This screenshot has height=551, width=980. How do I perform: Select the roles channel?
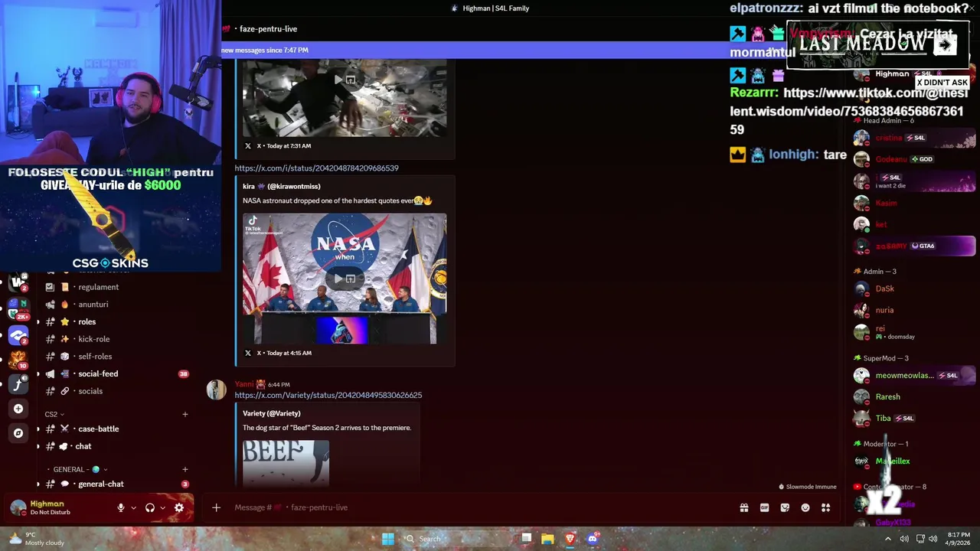click(x=87, y=322)
